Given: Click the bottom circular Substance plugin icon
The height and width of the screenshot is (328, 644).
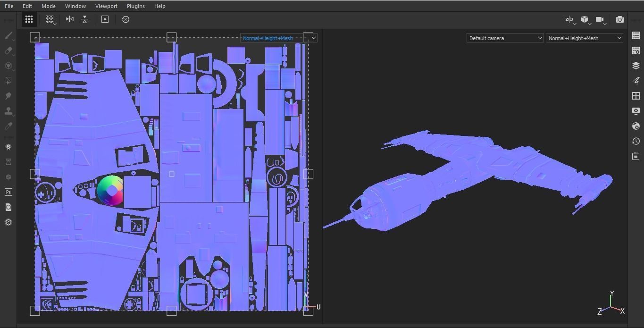Looking at the screenshot, I should tap(8, 222).
